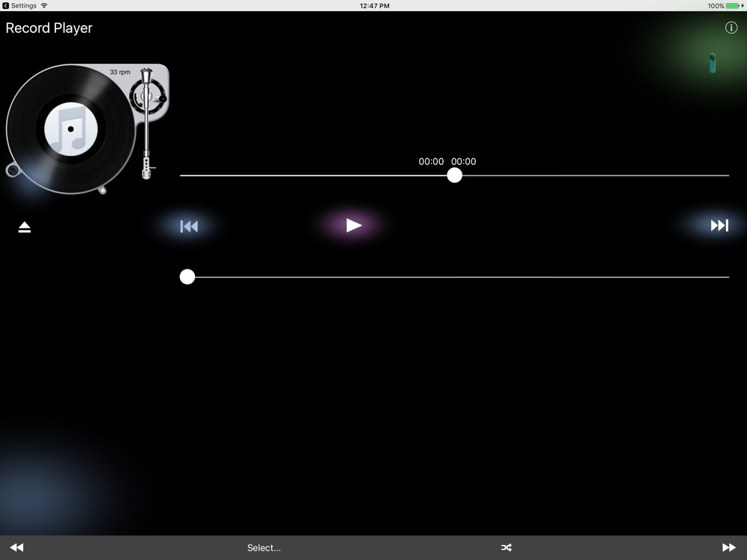Click the lower volume slider knob
747x560 pixels.
187,277
